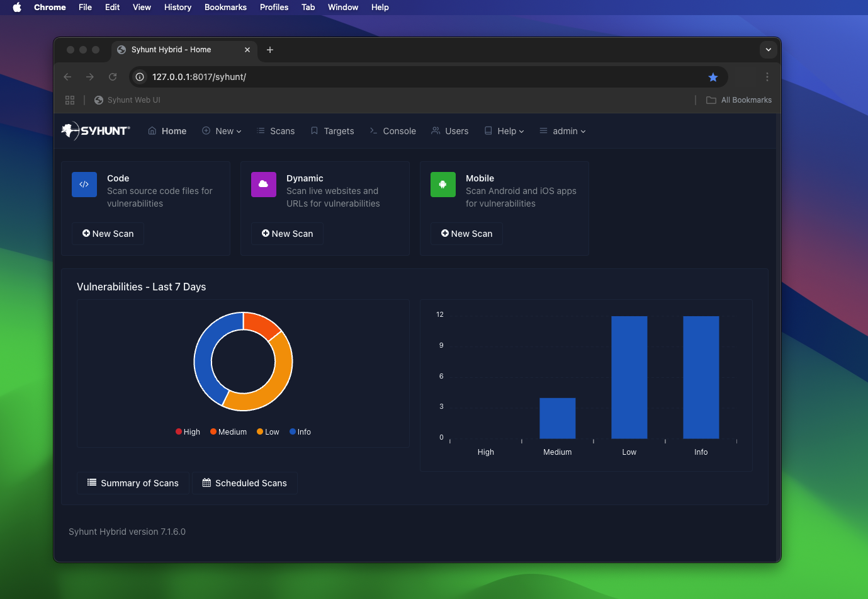Viewport: 868px width, 599px height.
Task: Open Chrome Profiles menu
Action: [x=274, y=7]
